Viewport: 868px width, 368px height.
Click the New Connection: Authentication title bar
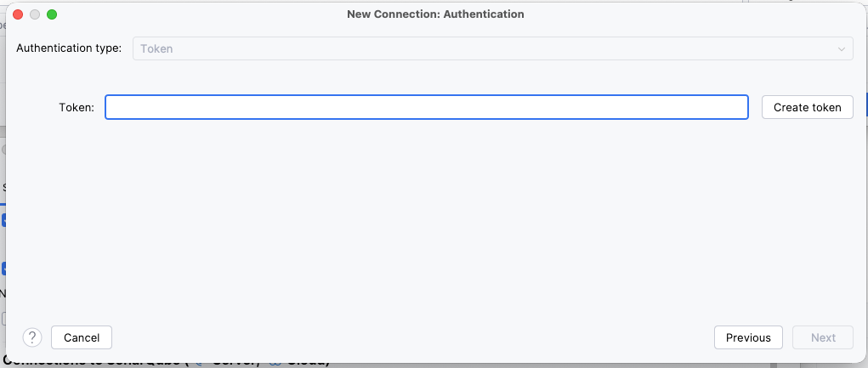tap(435, 14)
